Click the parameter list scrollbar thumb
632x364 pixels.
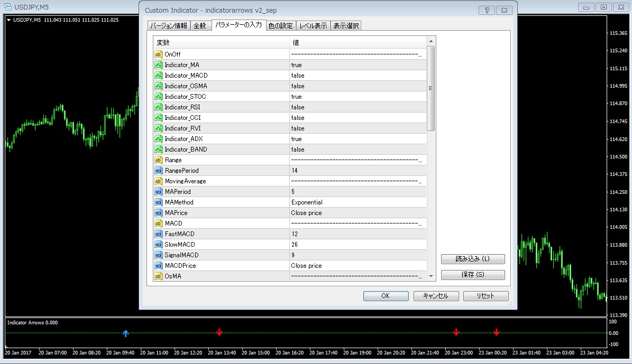431,89
